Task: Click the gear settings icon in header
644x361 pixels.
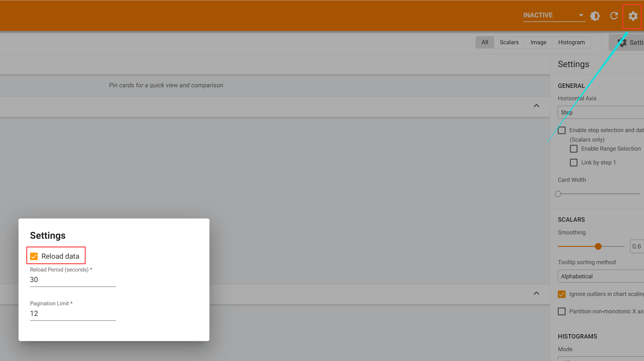Action: (x=633, y=16)
